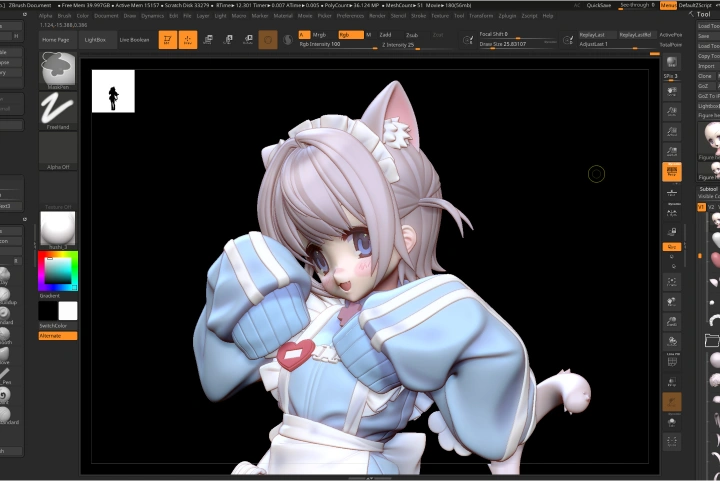
Task: Click the silhouette thumbnail in the canvas
Action: point(113,91)
